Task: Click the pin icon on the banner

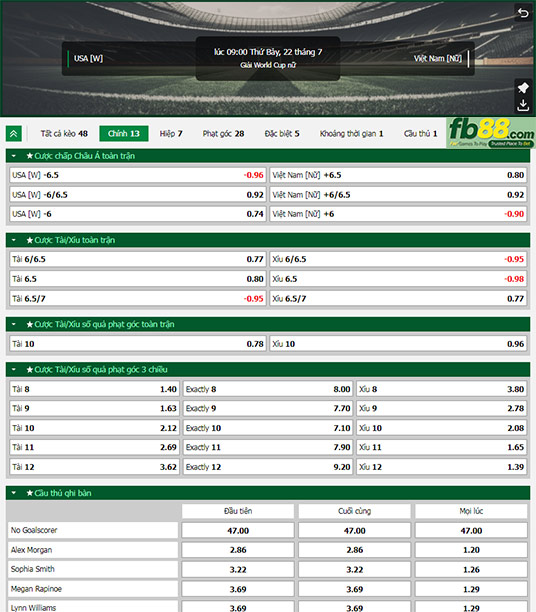Action: [523, 87]
